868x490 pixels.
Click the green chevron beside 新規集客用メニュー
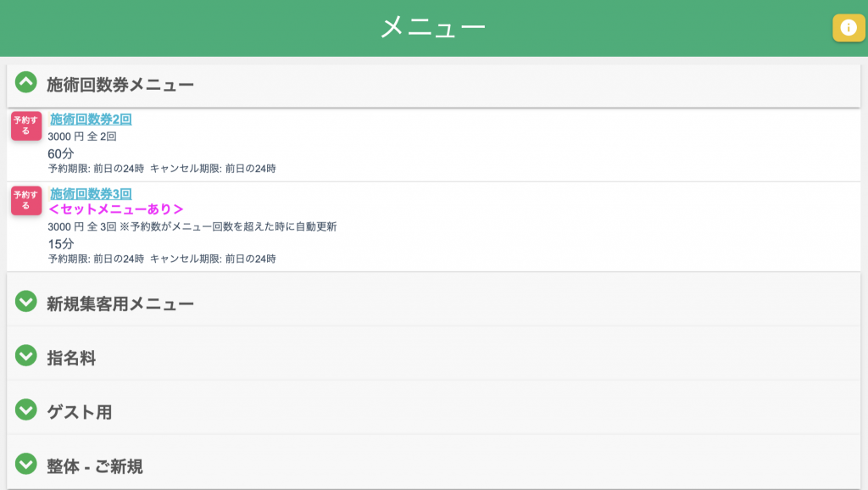[26, 301]
